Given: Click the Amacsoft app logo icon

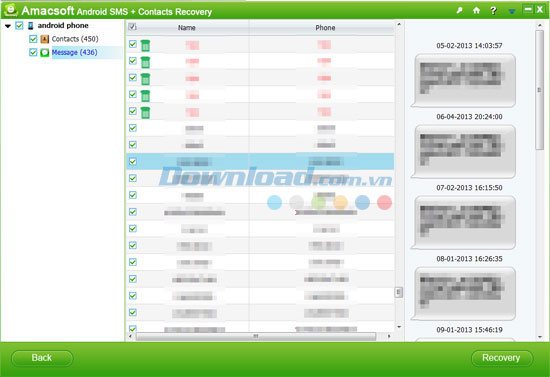Looking at the screenshot, I should 11,10.
